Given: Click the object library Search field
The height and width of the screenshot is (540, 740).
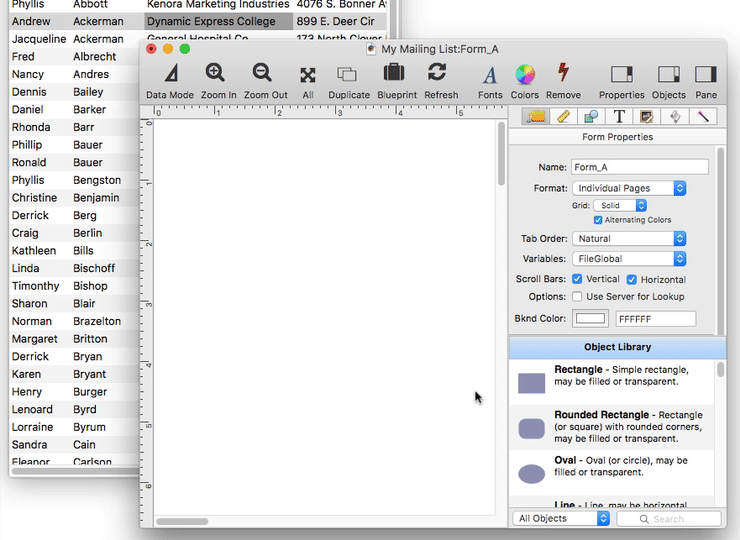Looking at the screenshot, I should click(669, 519).
